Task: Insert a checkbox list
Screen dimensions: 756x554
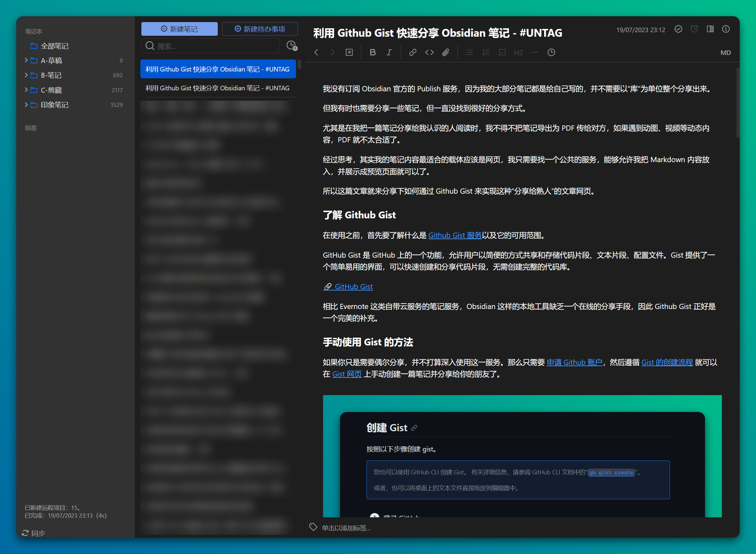Action: pos(502,52)
